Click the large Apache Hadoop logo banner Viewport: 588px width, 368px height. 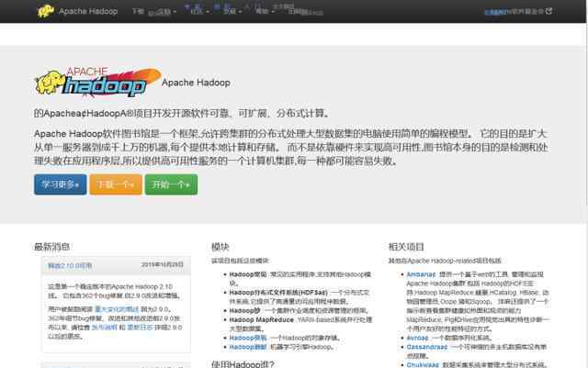(98, 83)
